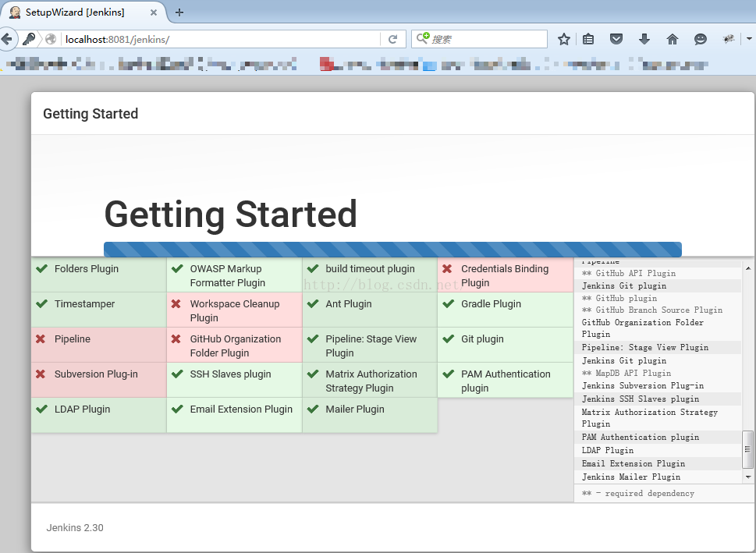
Task: Reload the page with the refresh icon
Action: pos(392,40)
